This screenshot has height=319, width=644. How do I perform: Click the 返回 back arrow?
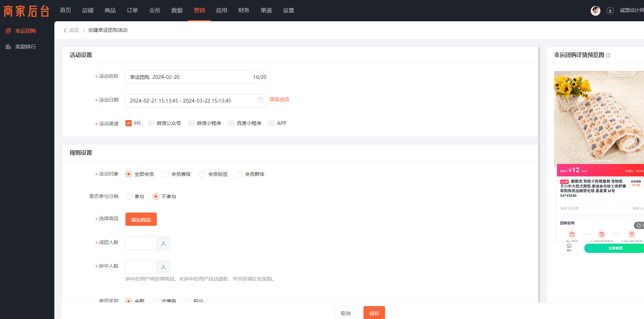pos(65,30)
